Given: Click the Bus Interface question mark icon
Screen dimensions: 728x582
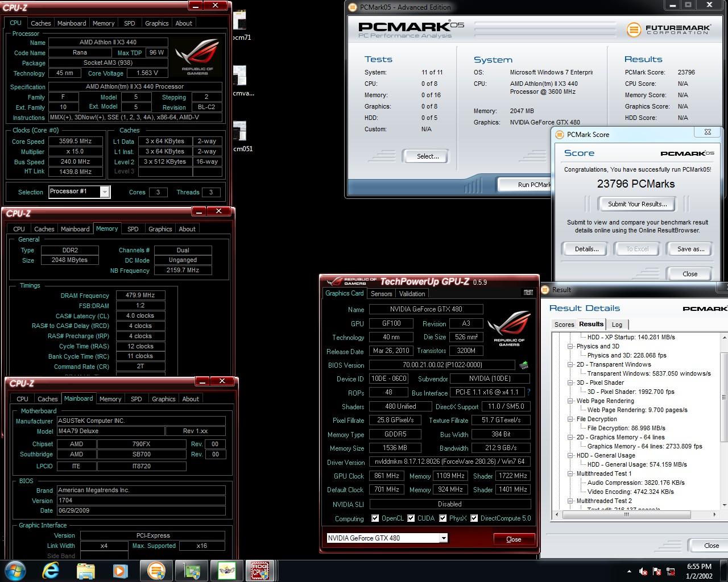Looking at the screenshot, I should tap(528, 392).
